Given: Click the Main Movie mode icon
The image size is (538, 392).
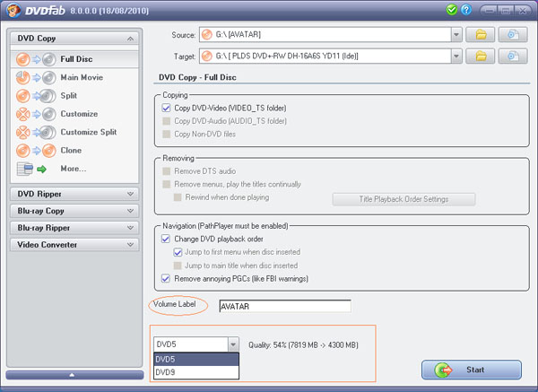Looking at the screenshot, I should pyautogui.click(x=36, y=77).
